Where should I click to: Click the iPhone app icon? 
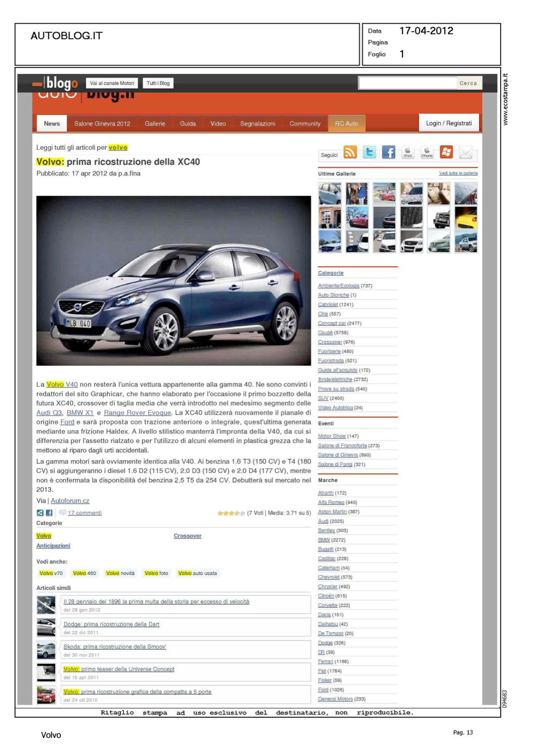(x=427, y=152)
